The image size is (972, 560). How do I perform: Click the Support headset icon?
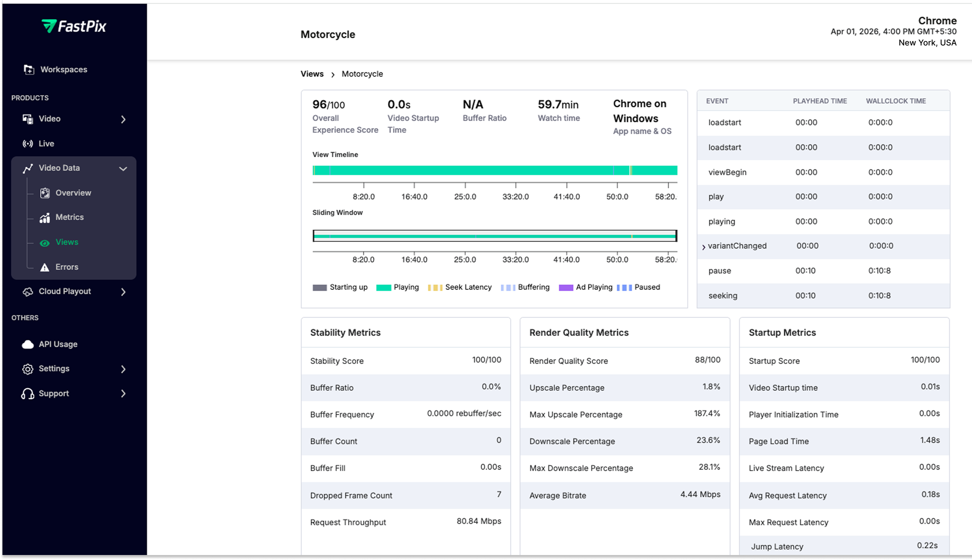click(x=28, y=394)
